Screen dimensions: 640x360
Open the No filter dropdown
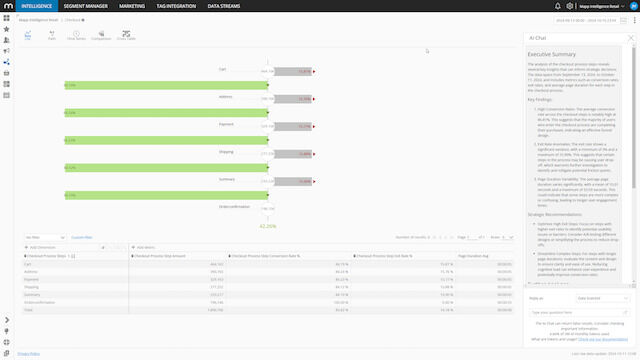tap(45, 237)
